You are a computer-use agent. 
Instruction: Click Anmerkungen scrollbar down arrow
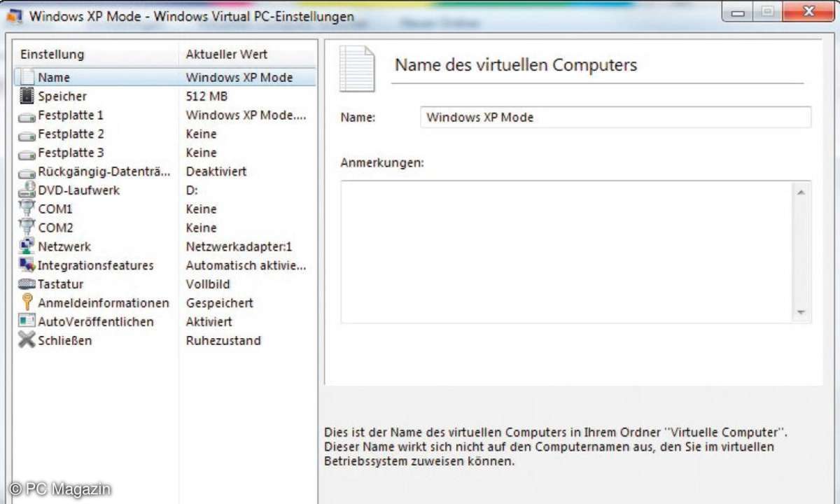[801, 313]
